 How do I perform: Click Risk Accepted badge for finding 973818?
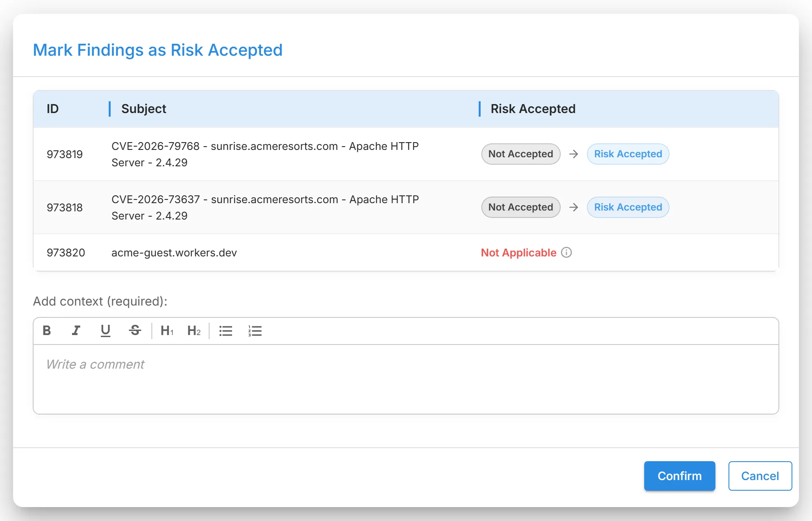pyautogui.click(x=628, y=207)
